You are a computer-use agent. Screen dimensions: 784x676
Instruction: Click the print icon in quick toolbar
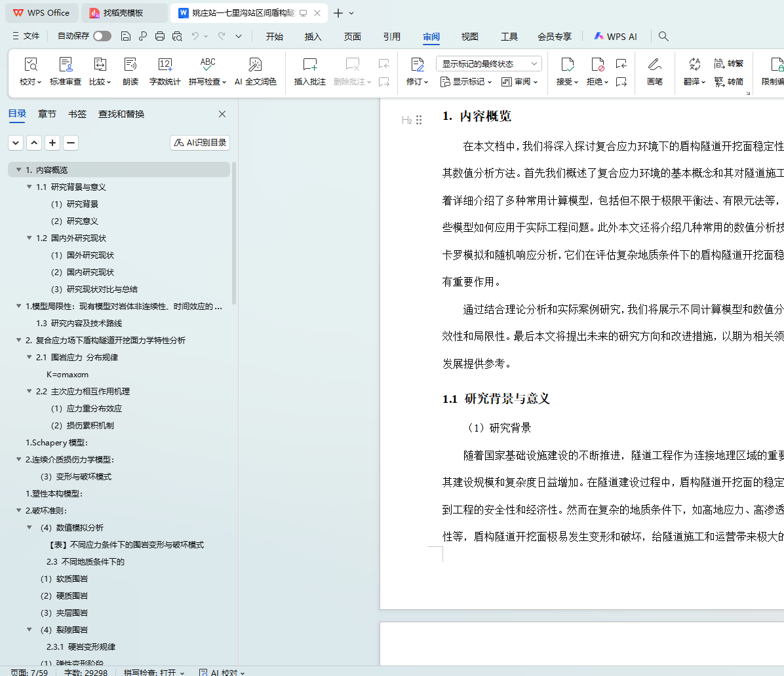click(160, 37)
